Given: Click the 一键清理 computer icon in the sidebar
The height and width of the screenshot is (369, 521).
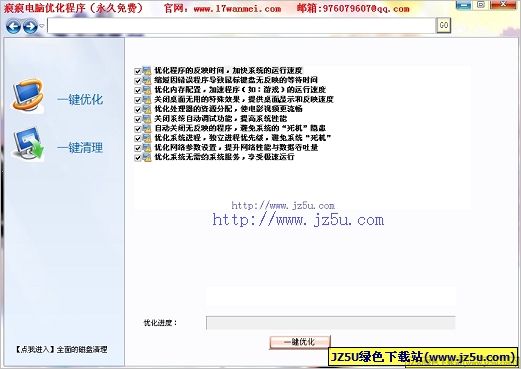Looking at the screenshot, I should (x=29, y=145).
